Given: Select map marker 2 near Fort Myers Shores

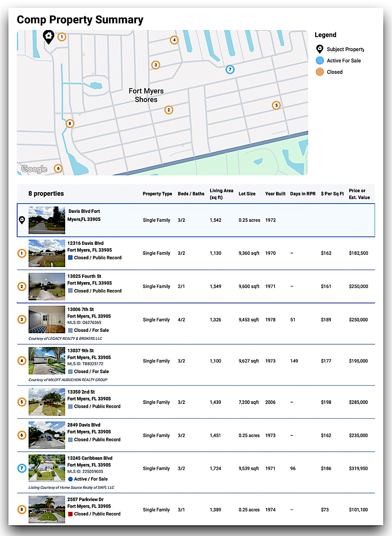Looking at the screenshot, I should 169,110.
